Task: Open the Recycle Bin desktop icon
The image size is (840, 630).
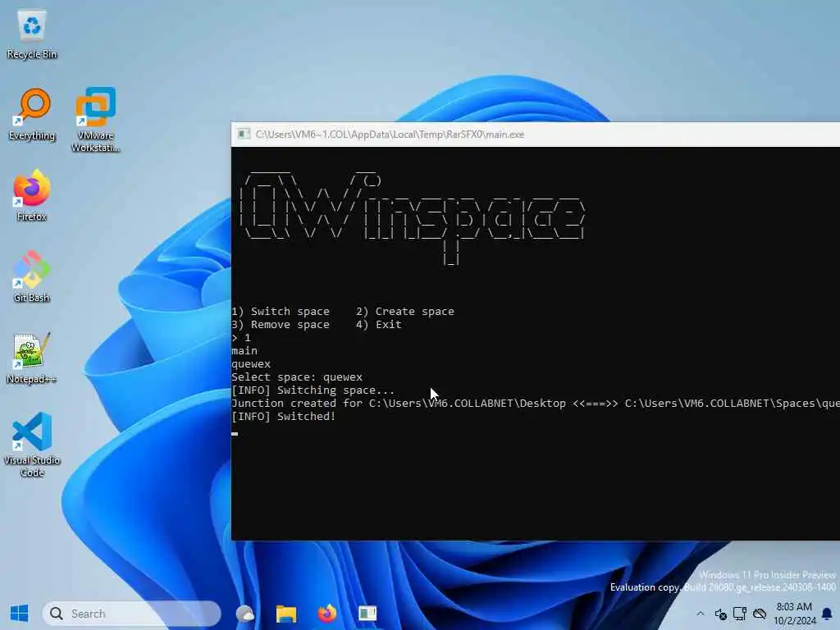Action: pos(32,34)
